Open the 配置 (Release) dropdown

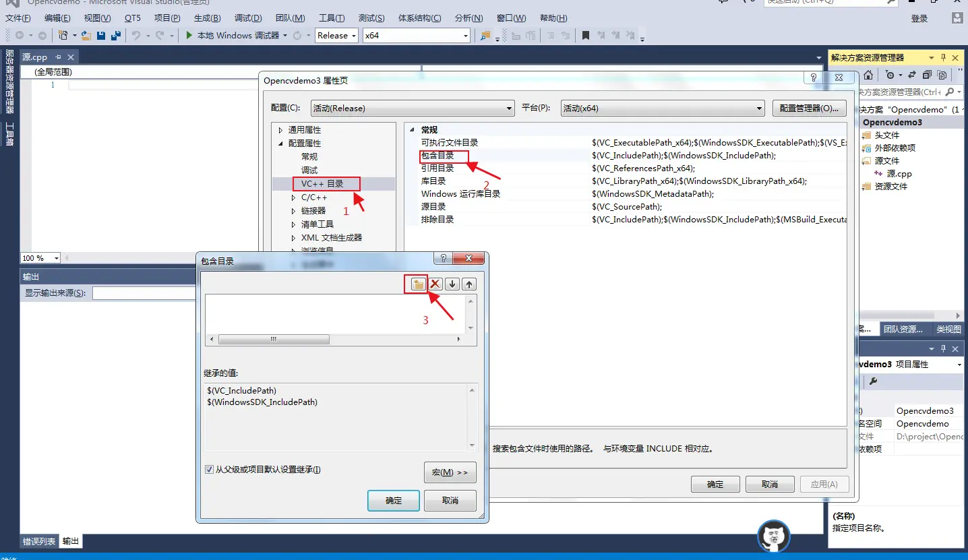[413, 108]
